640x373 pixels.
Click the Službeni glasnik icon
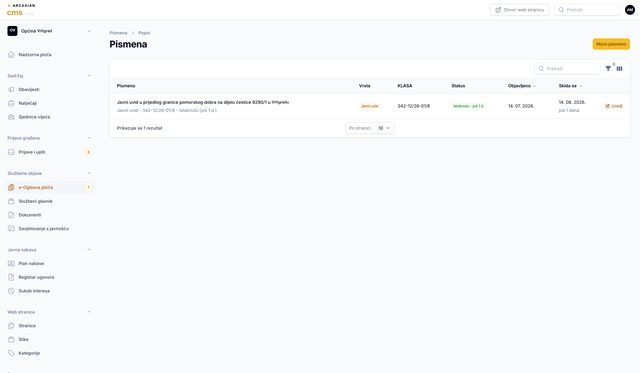tap(11, 201)
